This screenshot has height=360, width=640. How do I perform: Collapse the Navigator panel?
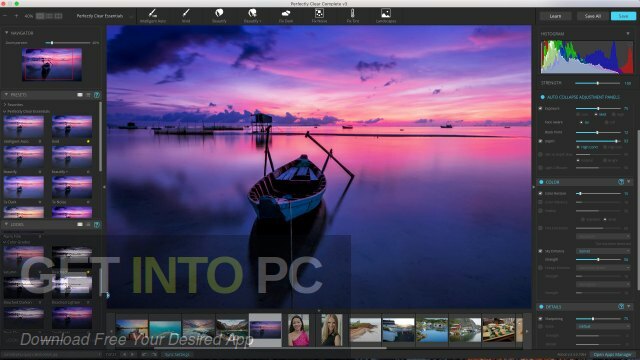[7, 33]
